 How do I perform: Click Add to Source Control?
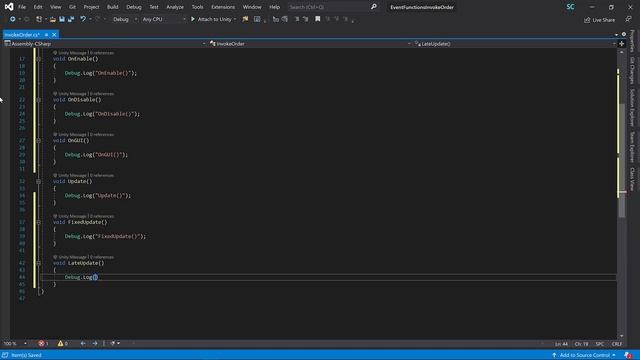click(x=584, y=355)
